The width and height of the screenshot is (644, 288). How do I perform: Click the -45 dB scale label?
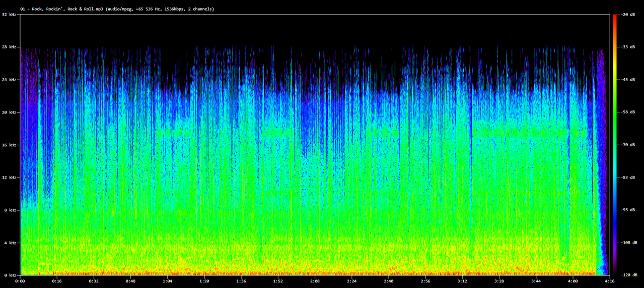[x=628, y=80]
